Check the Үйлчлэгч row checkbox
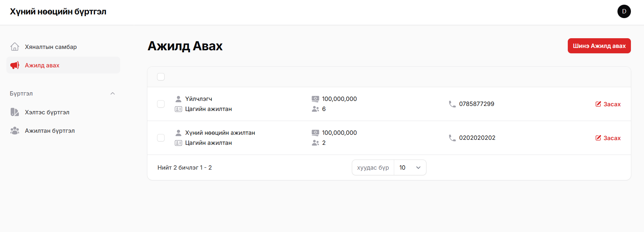 (161, 104)
